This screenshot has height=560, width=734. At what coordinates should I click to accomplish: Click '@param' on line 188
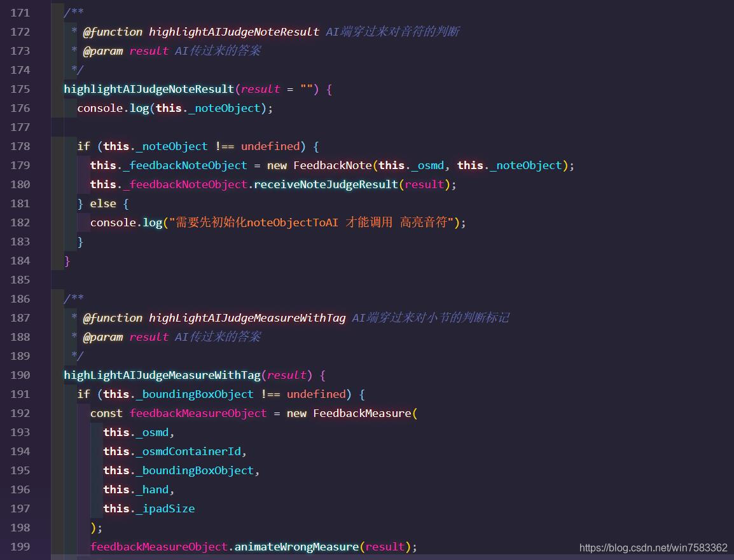(103, 338)
